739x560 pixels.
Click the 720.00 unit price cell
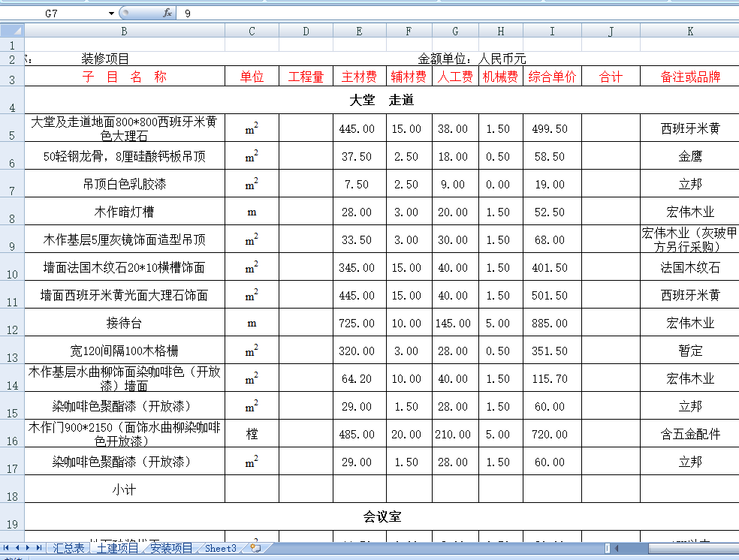tap(552, 434)
